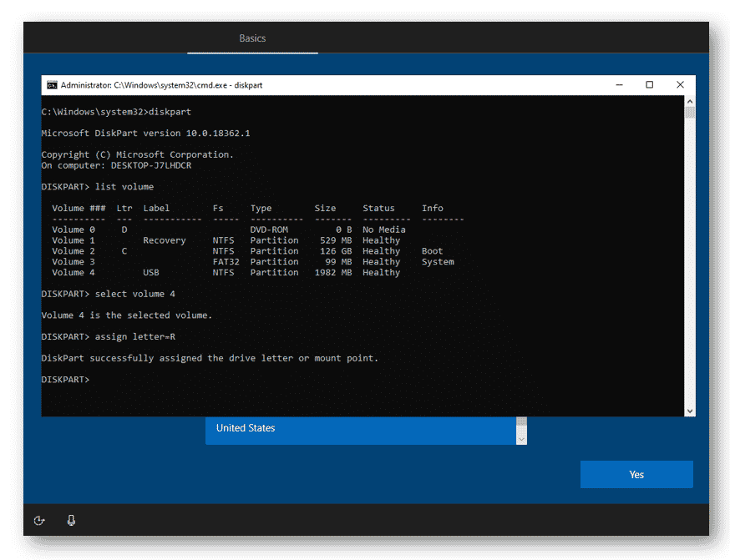Open the Ease of Access icon
This screenshot has width=730, height=560.
39,521
